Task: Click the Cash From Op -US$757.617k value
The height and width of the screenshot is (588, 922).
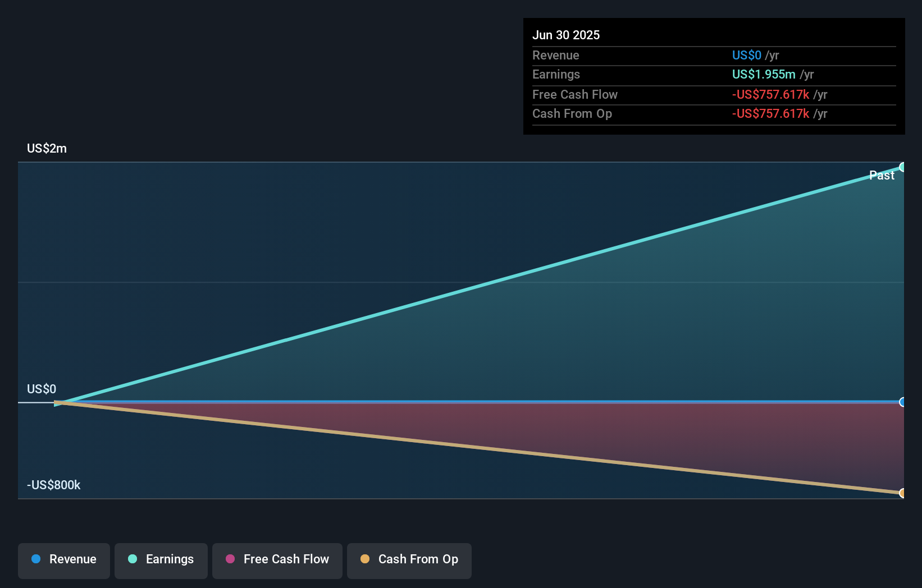Action: click(x=770, y=113)
